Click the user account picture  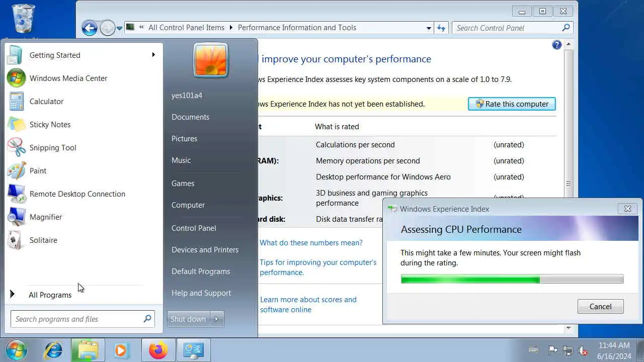210,60
